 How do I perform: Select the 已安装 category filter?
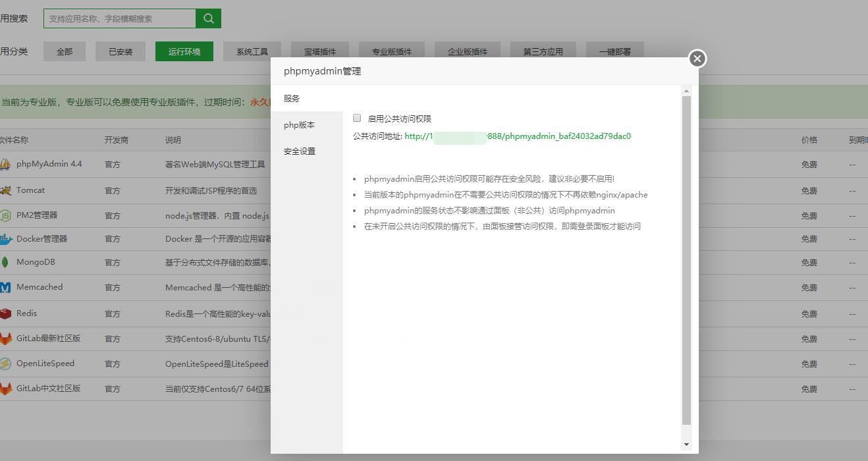(121, 51)
